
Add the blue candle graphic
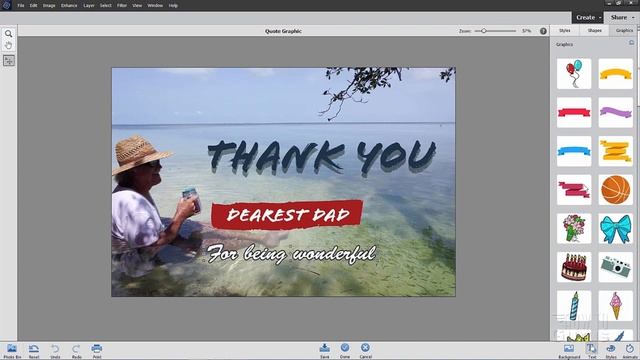point(574,306)
